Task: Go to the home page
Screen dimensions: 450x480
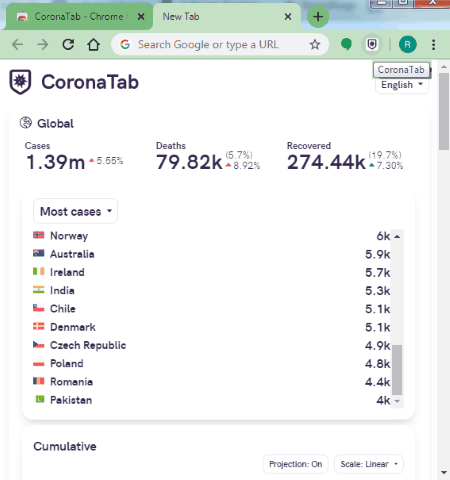Action: tap(94, 44)
